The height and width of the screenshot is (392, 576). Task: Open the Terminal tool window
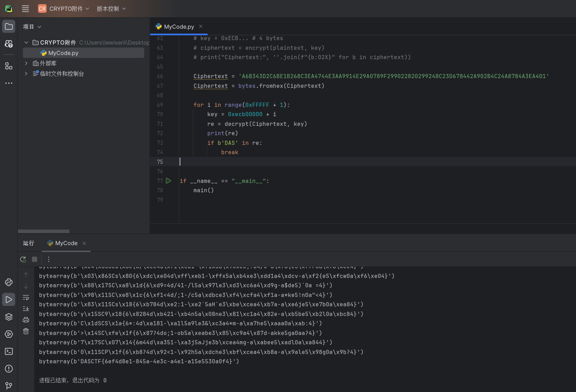tap(9, 351)
